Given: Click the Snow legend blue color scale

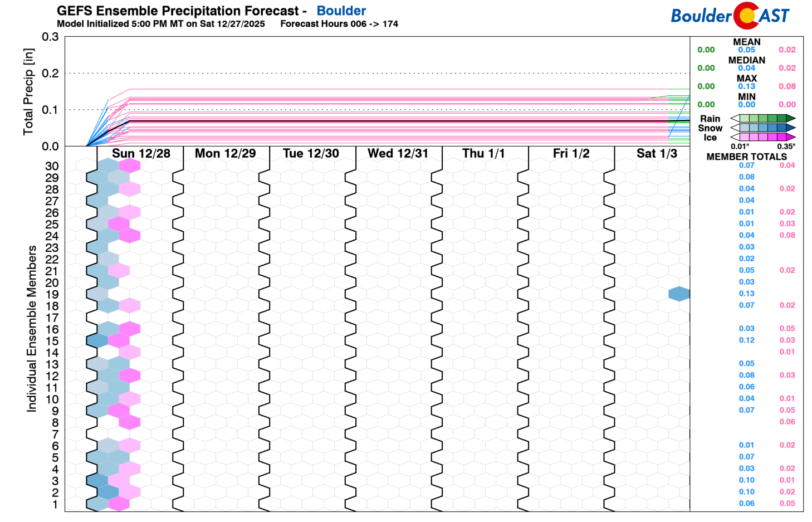Looking at the screenshot, I should click(x=762, y=128).
